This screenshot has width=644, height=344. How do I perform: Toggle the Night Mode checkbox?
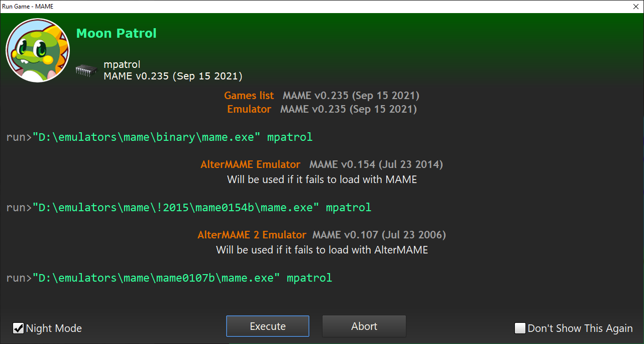click(x=19, y=328)
